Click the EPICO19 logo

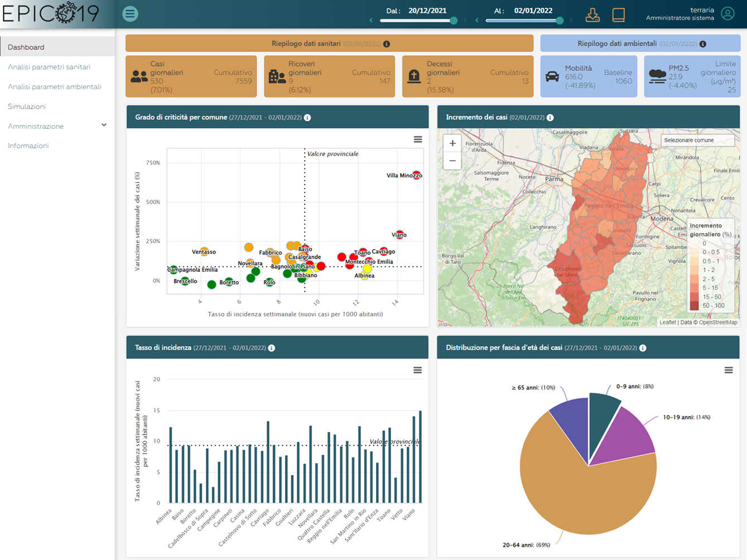(x=50, y=13)
